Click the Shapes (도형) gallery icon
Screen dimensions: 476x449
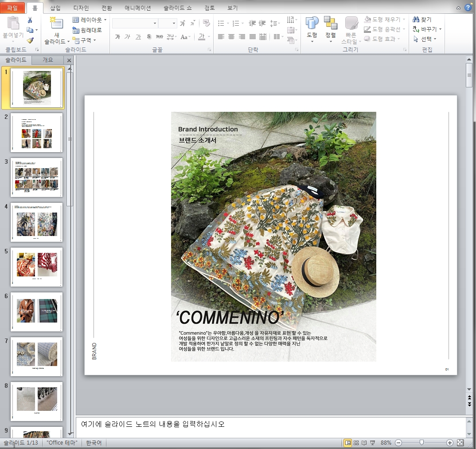pos(312,23)
